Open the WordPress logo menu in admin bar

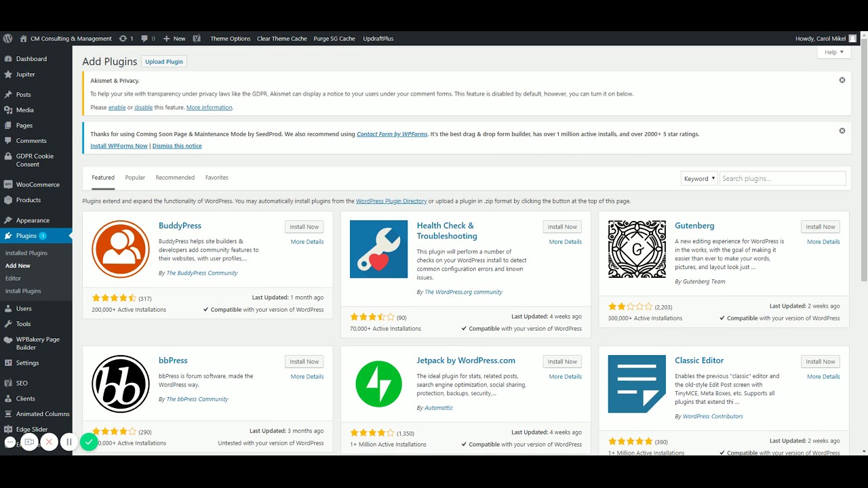click(7, 39)
